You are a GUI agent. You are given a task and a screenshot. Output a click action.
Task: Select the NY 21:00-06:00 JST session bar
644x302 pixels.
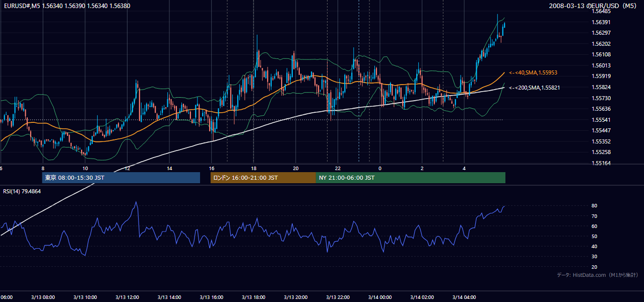point(411,178)
